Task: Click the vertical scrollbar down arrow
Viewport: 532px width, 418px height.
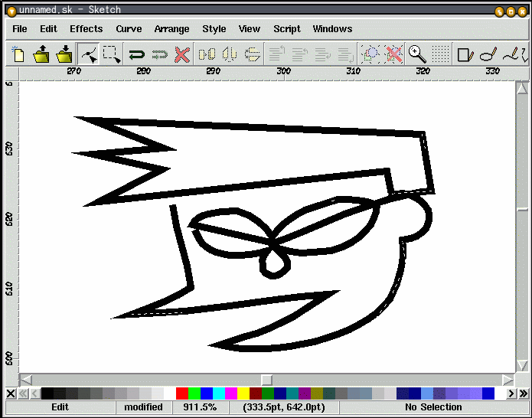Action: (x=522, y=365)
